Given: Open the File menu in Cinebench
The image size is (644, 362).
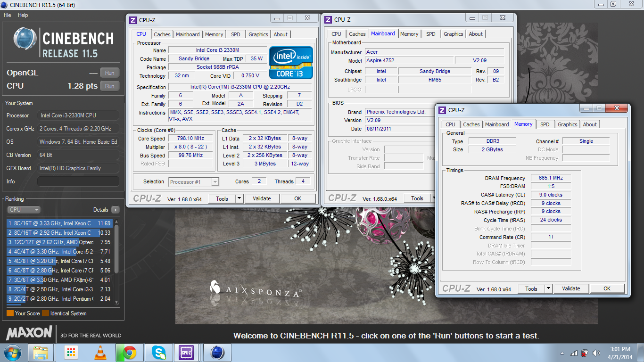Looking at the screenshot, I should [x=8, y=15].
